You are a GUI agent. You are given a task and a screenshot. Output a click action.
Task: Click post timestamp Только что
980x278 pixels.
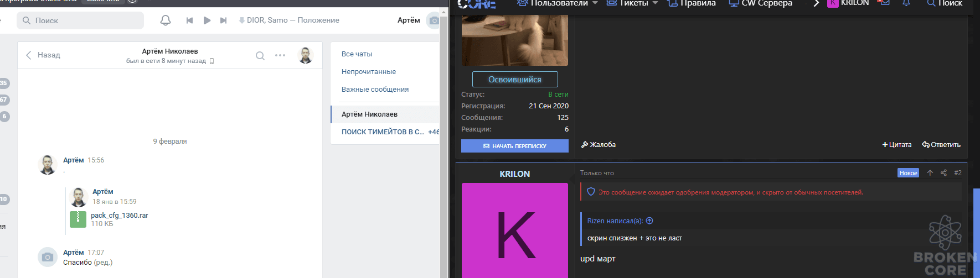point(597,173)
